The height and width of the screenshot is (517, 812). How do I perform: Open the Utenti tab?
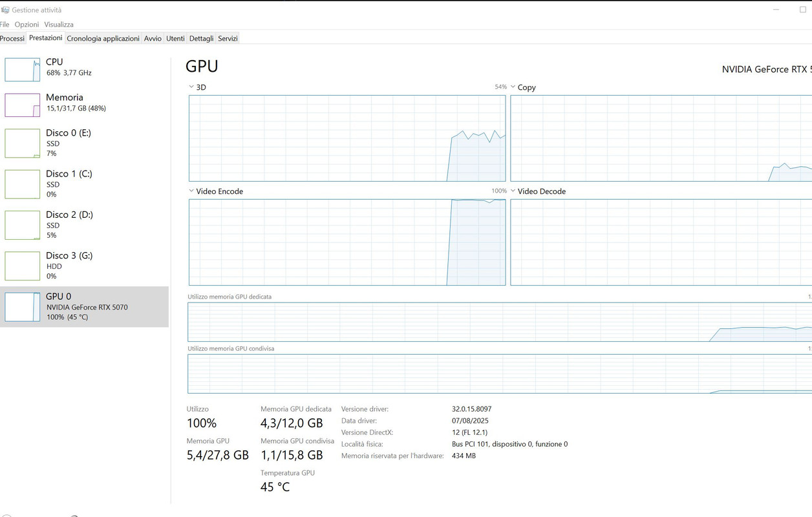(175, 39)
